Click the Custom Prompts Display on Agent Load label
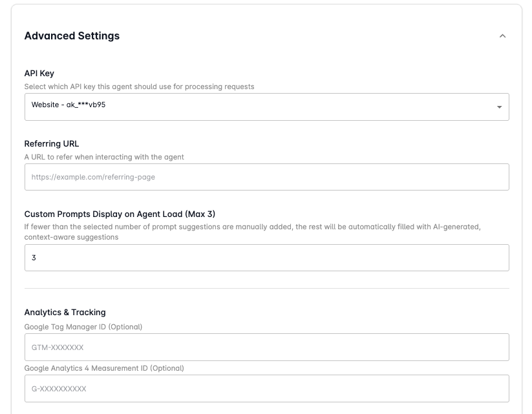 coord(120,214)
